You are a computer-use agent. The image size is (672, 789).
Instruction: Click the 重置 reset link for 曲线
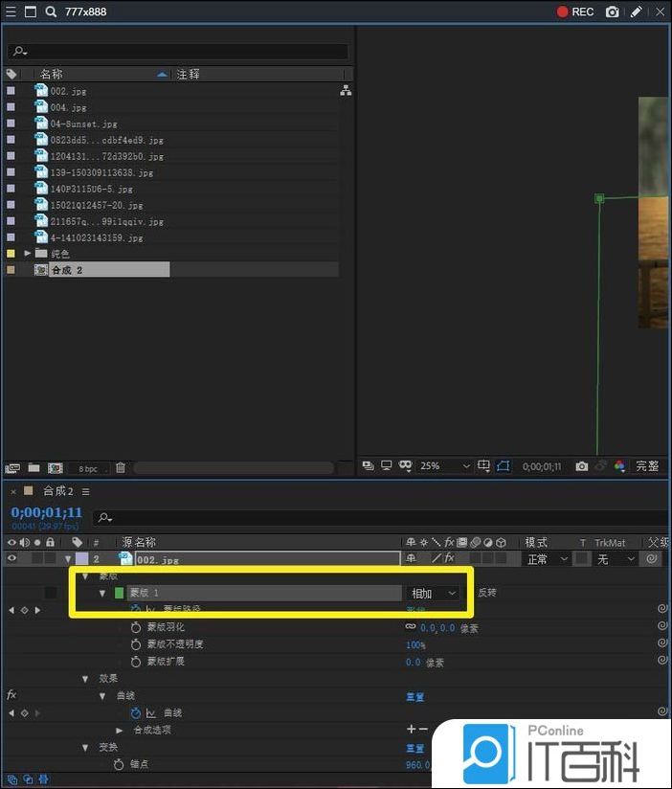click(x=414, y=696)
